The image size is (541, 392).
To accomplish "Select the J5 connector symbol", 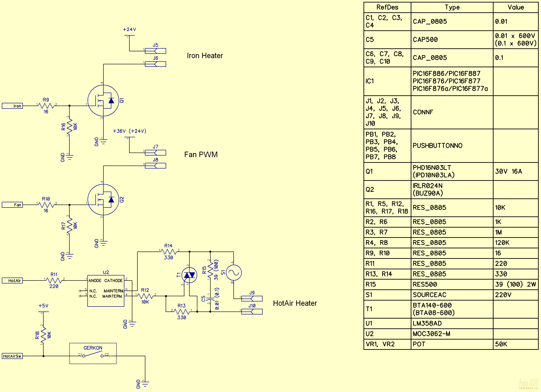I will click(155, 51).
